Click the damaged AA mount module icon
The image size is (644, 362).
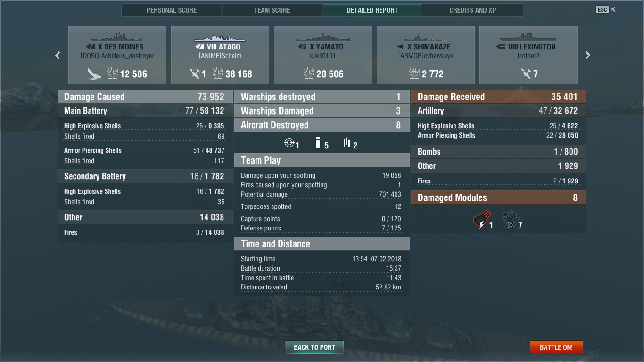point(510,220)
